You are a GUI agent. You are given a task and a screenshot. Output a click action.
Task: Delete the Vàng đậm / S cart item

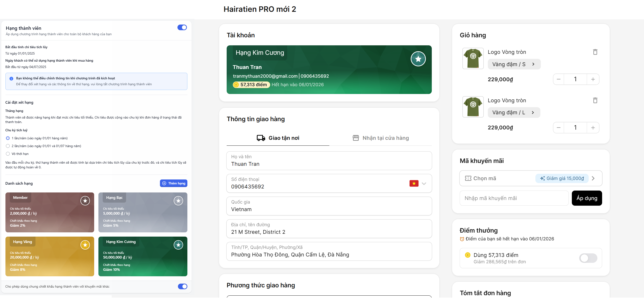(595, 52)
